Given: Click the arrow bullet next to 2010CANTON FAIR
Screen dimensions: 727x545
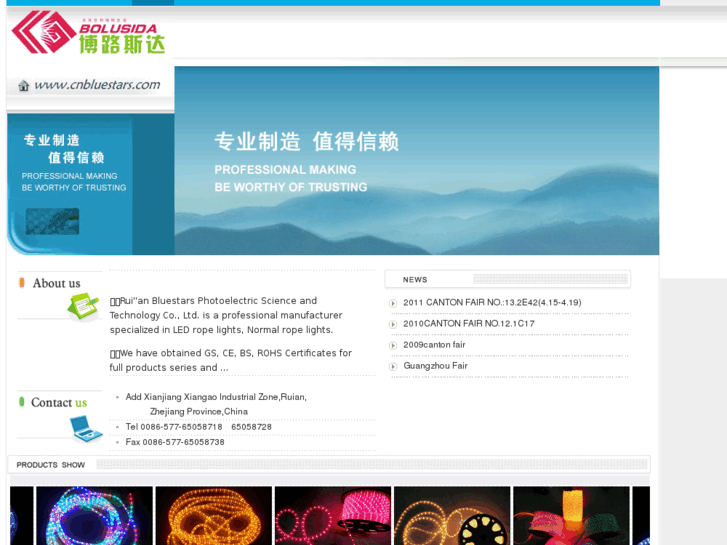Looking at the screenshot, I should coord(393,324).
